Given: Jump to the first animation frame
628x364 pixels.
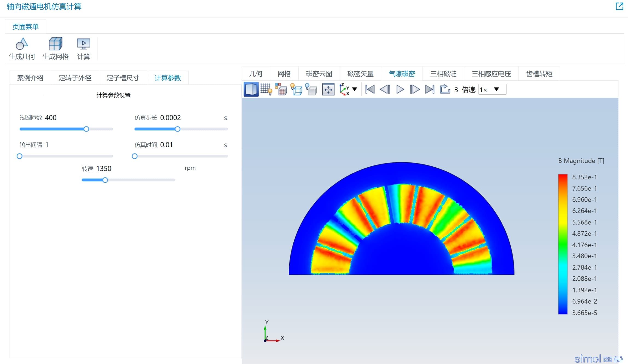Looking at the screenshot, I should click(370, 89).
